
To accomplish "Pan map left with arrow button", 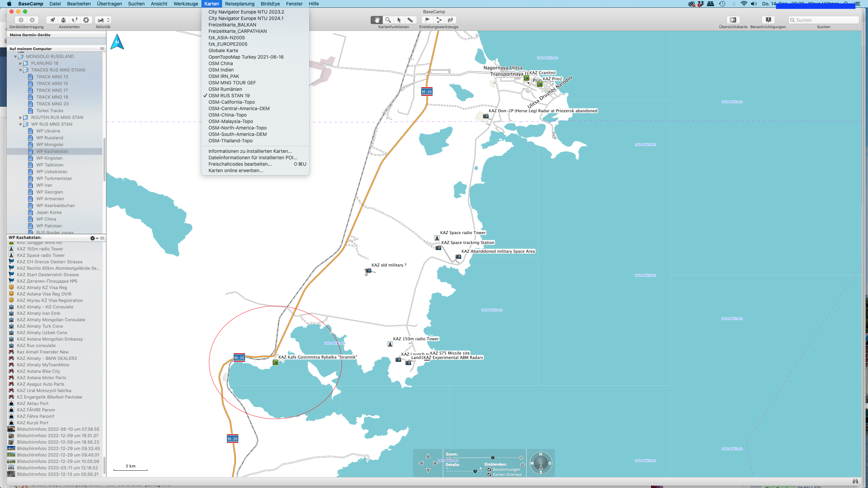I will click(421, 463).
